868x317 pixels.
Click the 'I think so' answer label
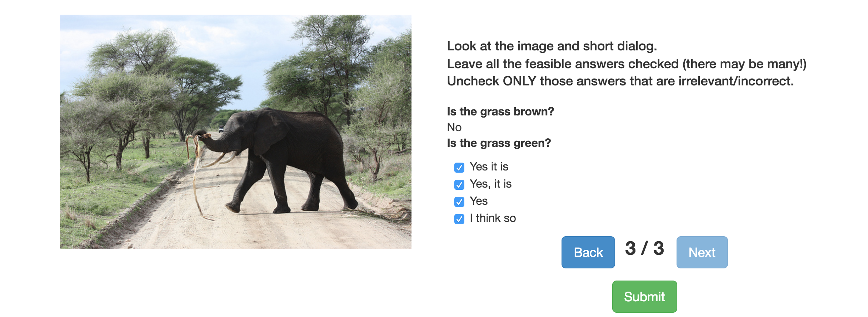click(493, 218)
